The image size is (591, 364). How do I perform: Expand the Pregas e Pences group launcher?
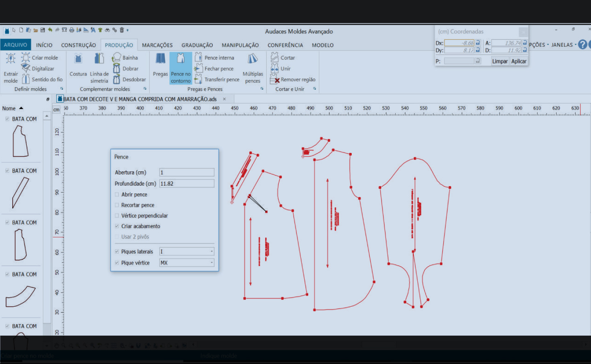point(262,89)
